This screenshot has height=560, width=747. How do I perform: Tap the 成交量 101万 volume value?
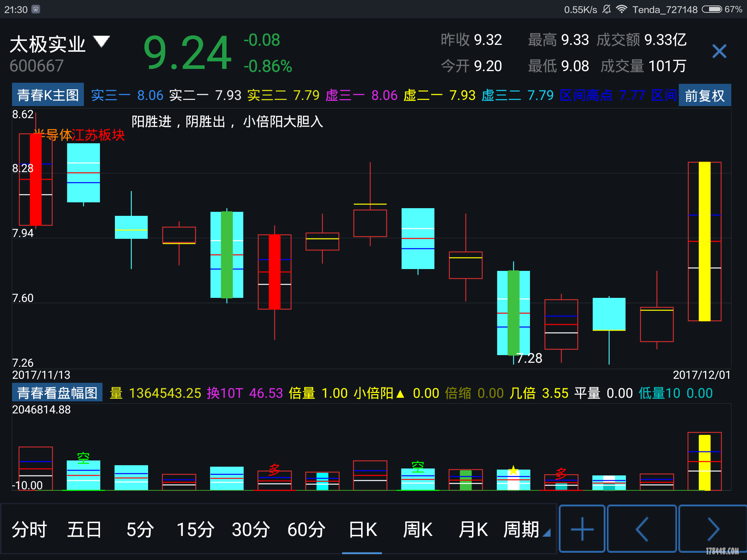pyautogui.click(x=643, y=66)
